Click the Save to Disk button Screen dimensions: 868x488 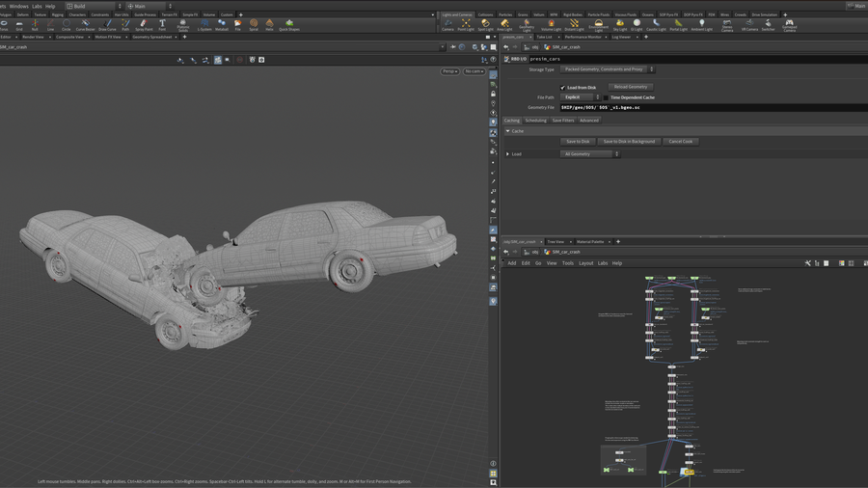coord(578,142)
